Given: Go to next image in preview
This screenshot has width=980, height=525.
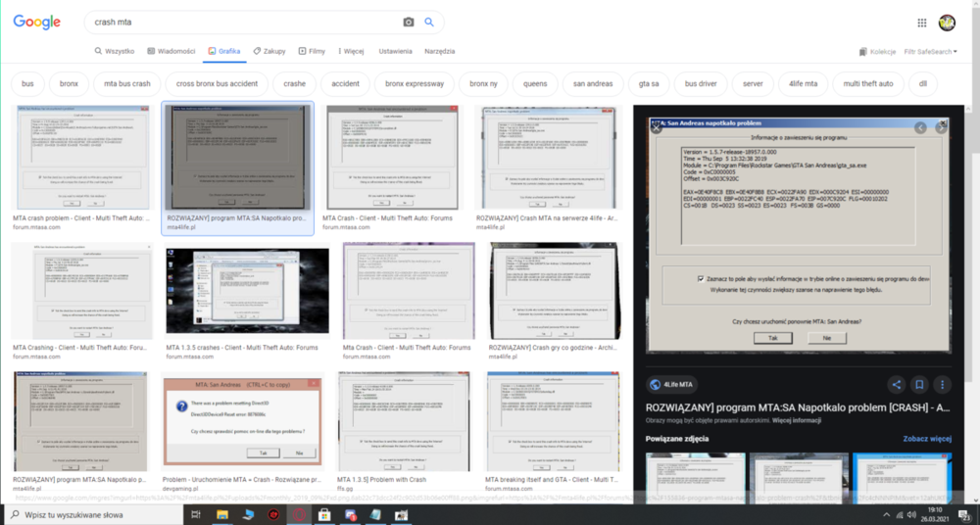Looking at the screenshot, I should (x=941, y=128).
